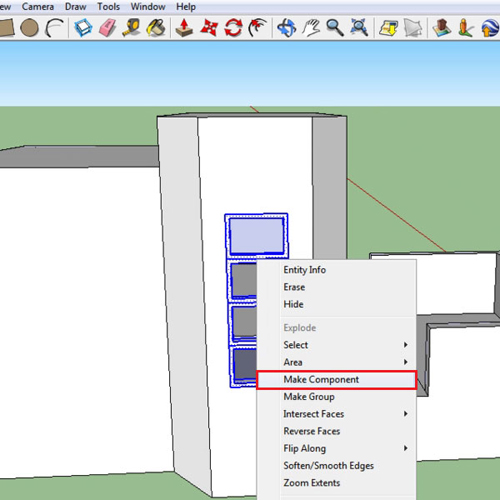Image resolution: width=500 pixels, height=500 pixels.
Task: Click the selected top window face
Action: click(256, 236)
